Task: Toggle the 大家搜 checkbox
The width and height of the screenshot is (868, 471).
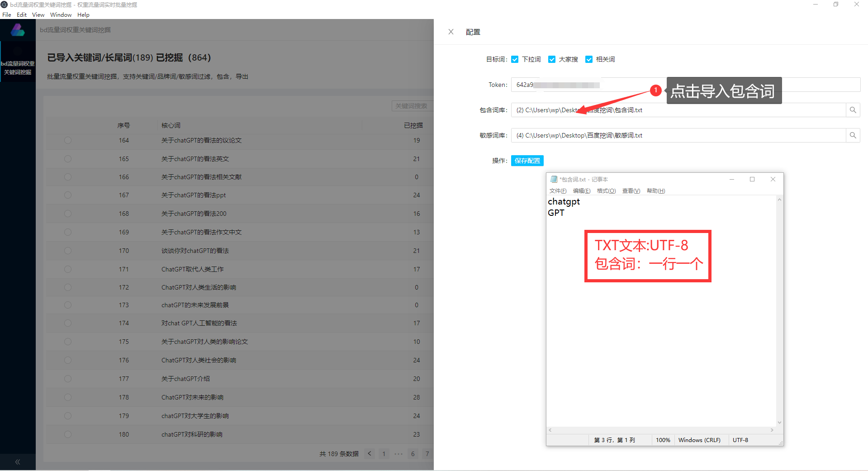Action: click(x=552, y=59)
